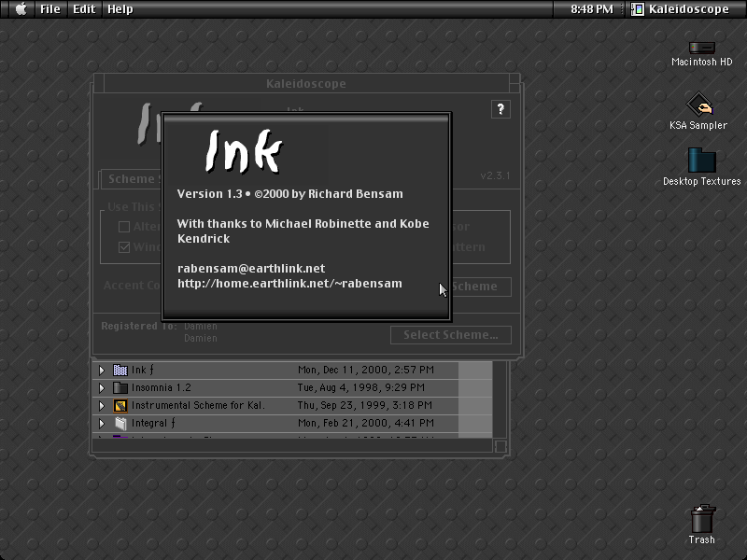Select the Integral ƒ folder icon
This screenshot has height=560, width=747.
[120, 423]
